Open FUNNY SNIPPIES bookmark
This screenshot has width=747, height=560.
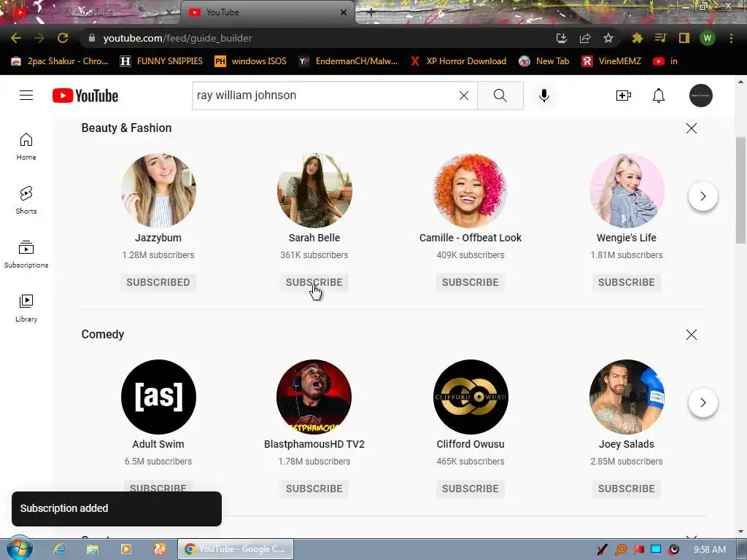coord(161,61)
